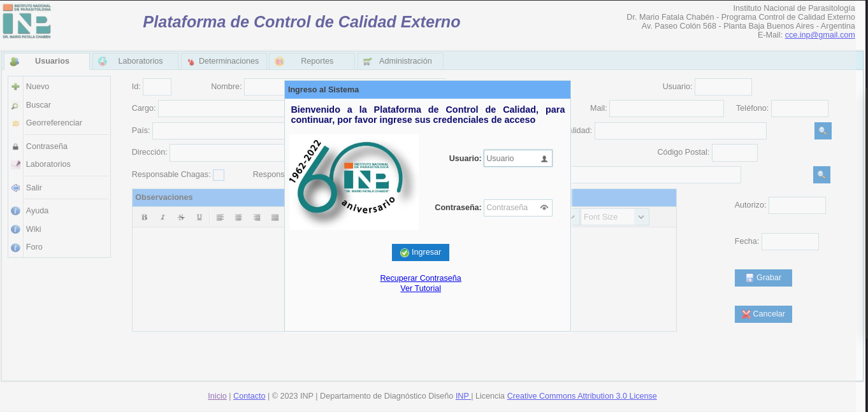The image size is (868, 412).
Task: Click search icon beside Localidad field
Action: point(823,131)
